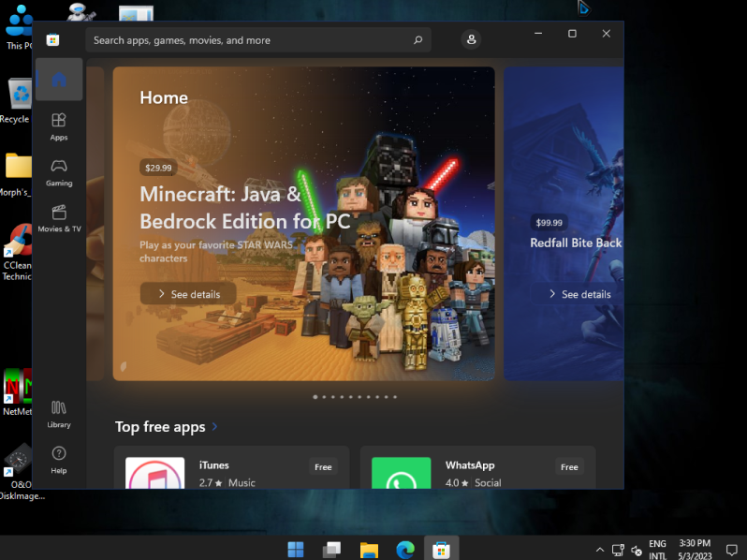This screenshot has height=560, width=747.
Task: Open the Movies & TV section
Action: point(59,219)
